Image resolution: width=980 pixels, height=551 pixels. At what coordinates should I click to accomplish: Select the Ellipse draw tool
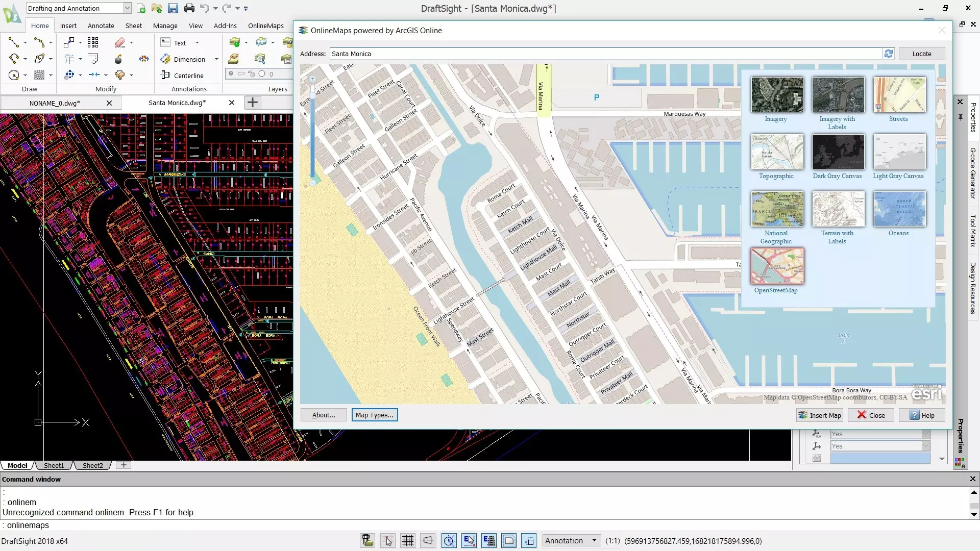[x=39, y=59]
